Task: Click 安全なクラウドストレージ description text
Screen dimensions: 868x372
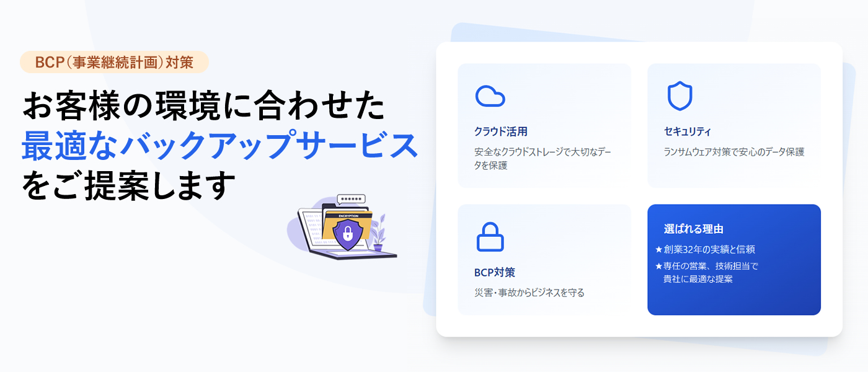Action: [546, 159]
